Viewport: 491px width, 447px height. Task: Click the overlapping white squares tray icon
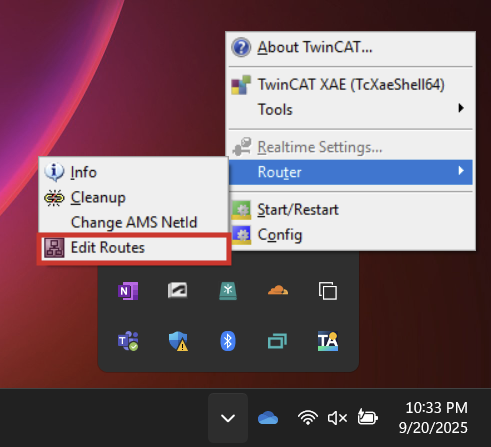[328, 291]
